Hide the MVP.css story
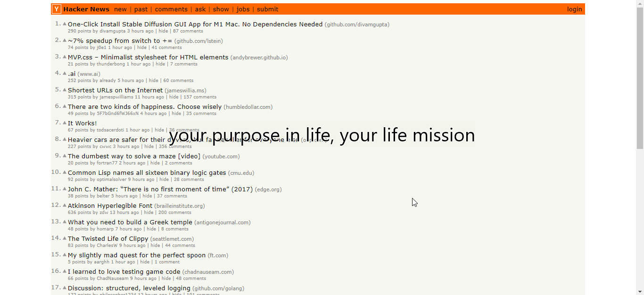Screen dimensions: 644x295 (x=160, y=64)
